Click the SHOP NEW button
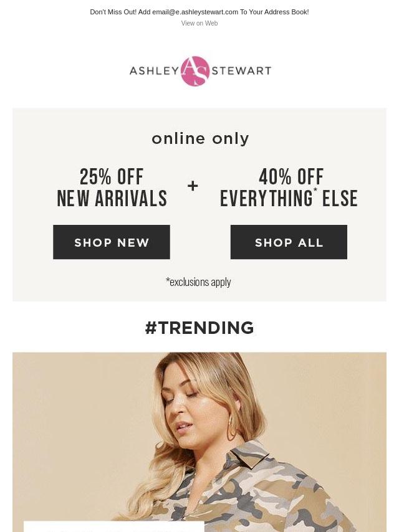399x532 pixels. 112,242
